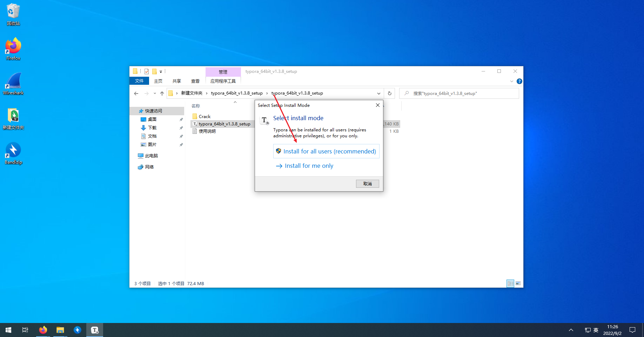Go up one folder level
644x337 pixels.
(162, 93)
